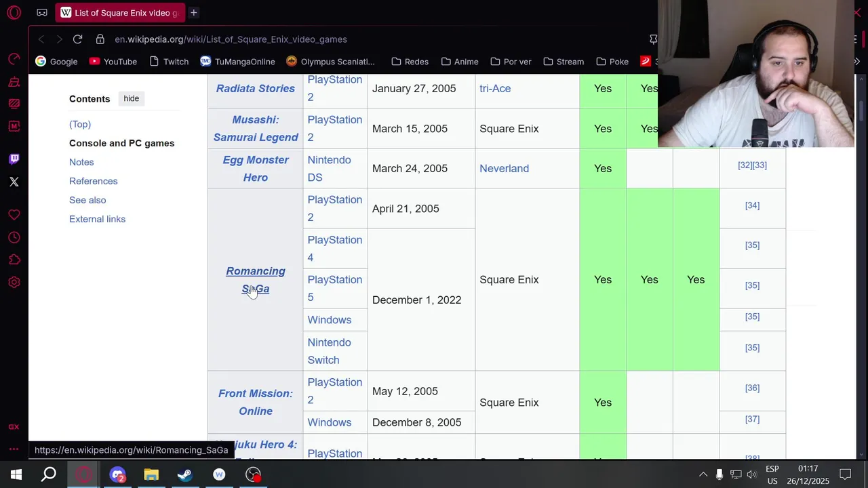This screenshot has height=488, width=868.
Task: Open settings gear in sidebar
Action: pos(14,282)
